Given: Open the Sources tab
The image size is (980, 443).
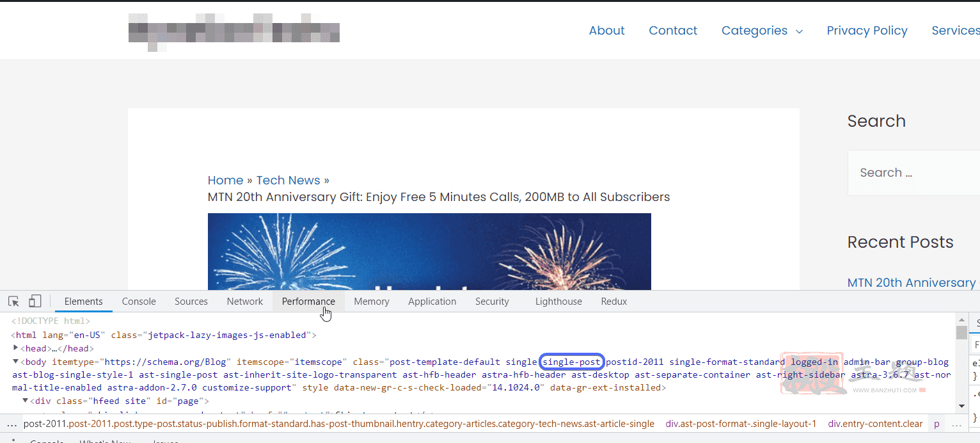Looking at the screenshot, I should 191,302.
